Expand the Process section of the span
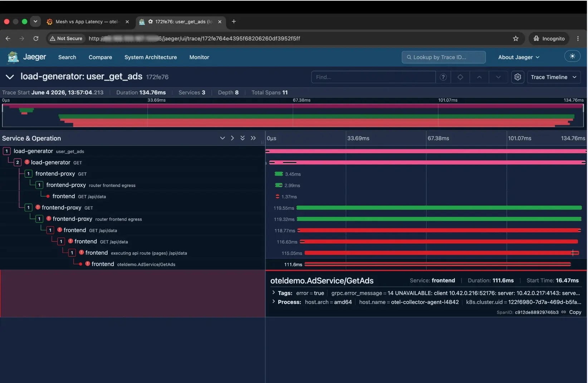Screen dimensions: 588x383 pyautogui.click(x=273, y=302)
